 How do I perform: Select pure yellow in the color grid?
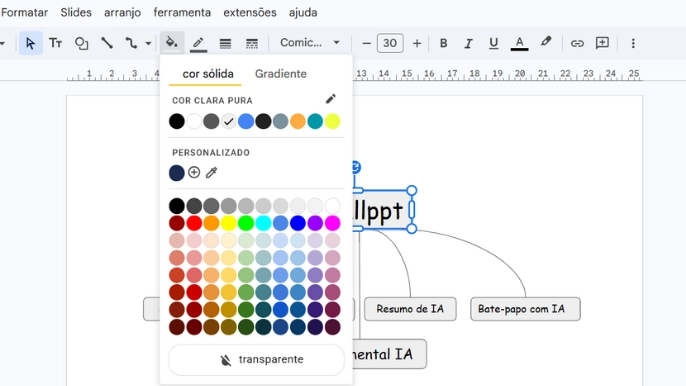[x=228, y=223]
